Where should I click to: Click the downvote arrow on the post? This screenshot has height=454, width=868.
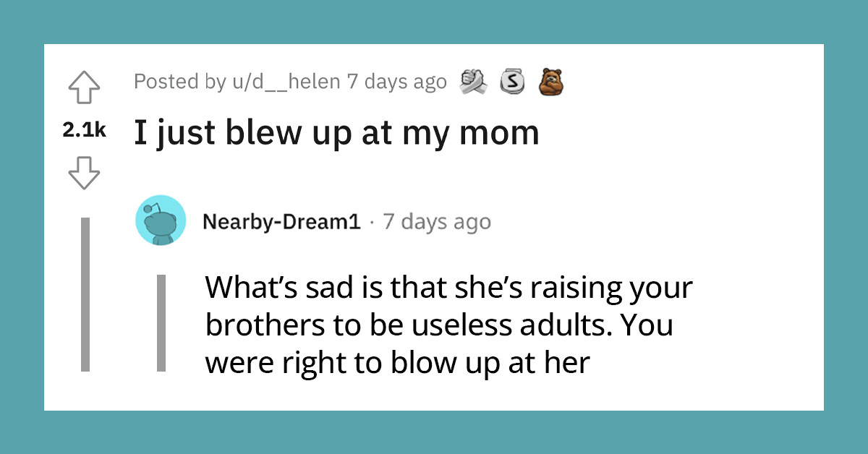coord(85,174)
